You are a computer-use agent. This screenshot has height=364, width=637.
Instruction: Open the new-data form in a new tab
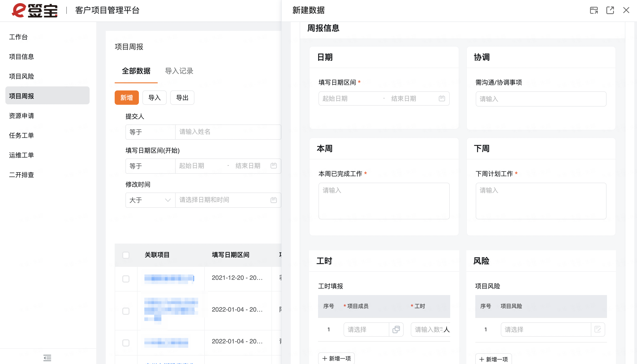[610, 10]
